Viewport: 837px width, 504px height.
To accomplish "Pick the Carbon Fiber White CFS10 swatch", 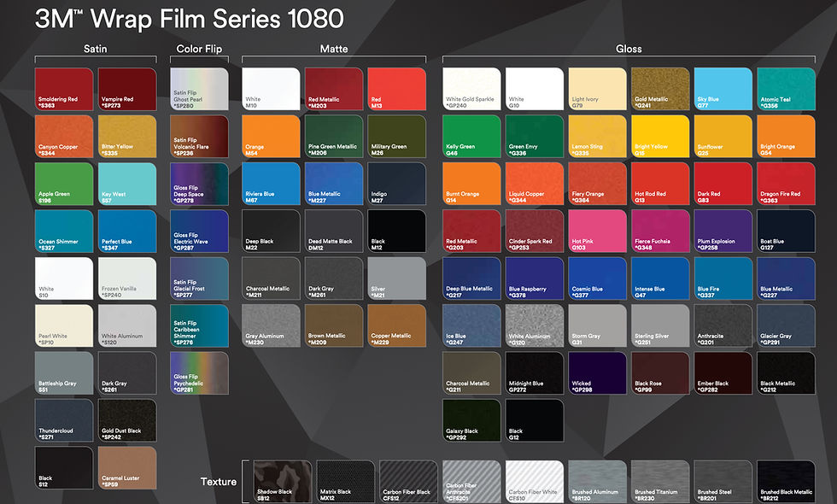I will [535, 482].
